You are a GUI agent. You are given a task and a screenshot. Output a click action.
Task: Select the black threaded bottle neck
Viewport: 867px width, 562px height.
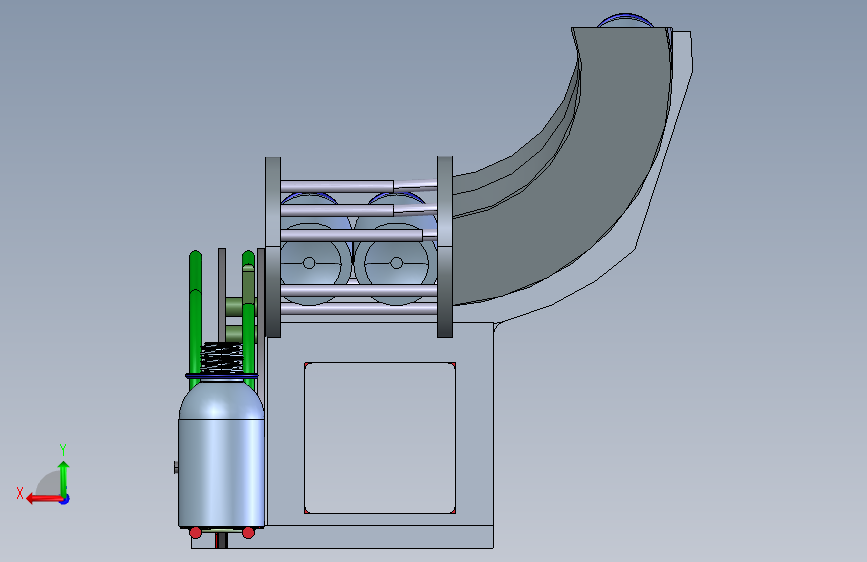(222, 357)
